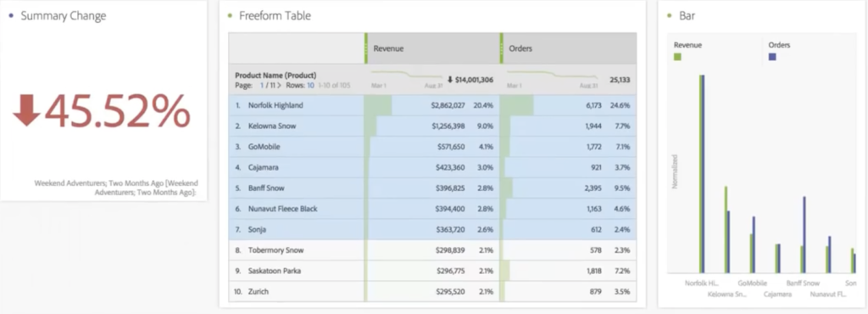Click the 2,395 orders cell
The image size is (868, 314).
click(593, 188)
